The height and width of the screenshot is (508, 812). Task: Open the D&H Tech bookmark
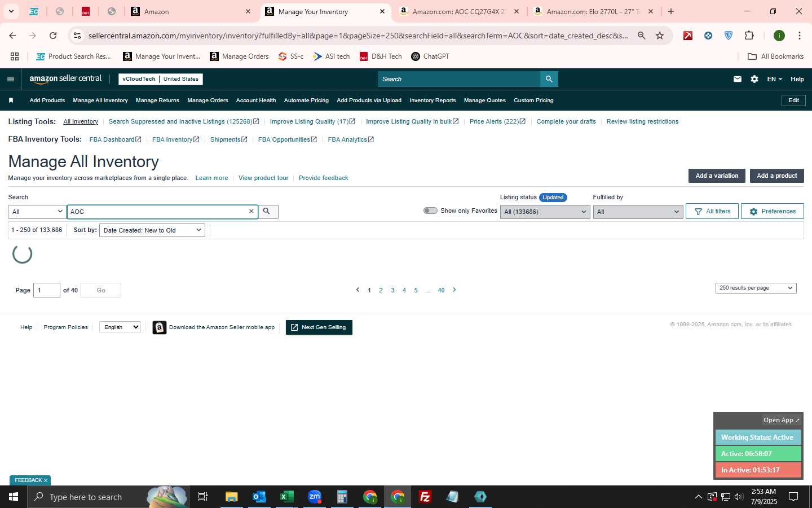tap(381, 56)
